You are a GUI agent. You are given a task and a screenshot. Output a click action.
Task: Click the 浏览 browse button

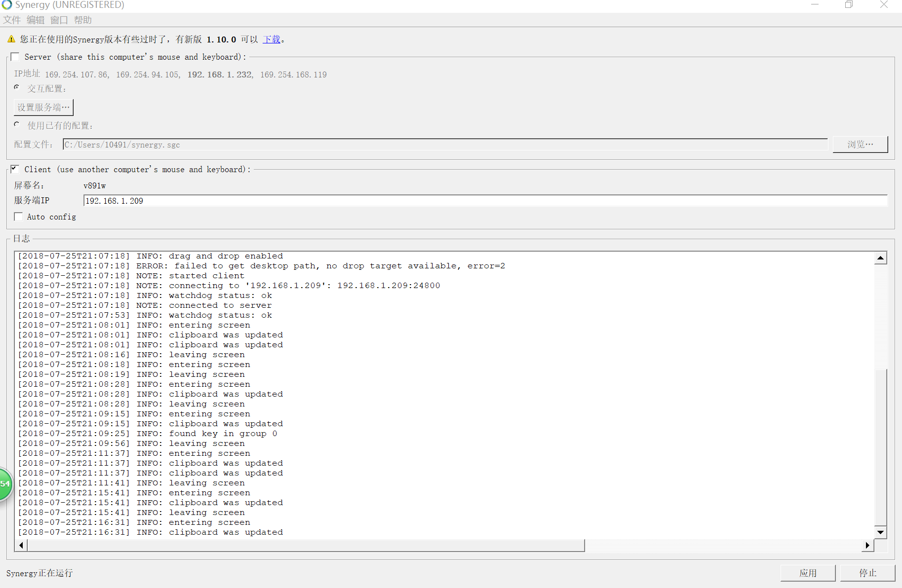tap(860, 145)
